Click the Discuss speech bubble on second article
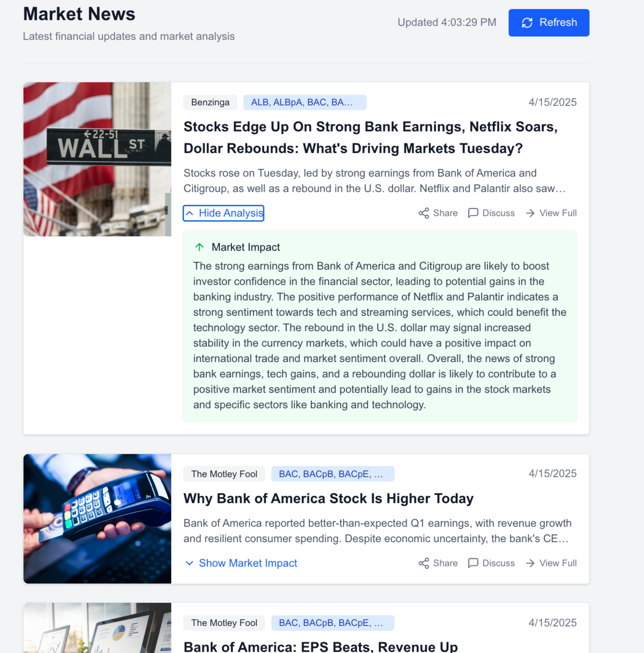The width and height of the screenshot is (644, 653). tap(473, 563)
